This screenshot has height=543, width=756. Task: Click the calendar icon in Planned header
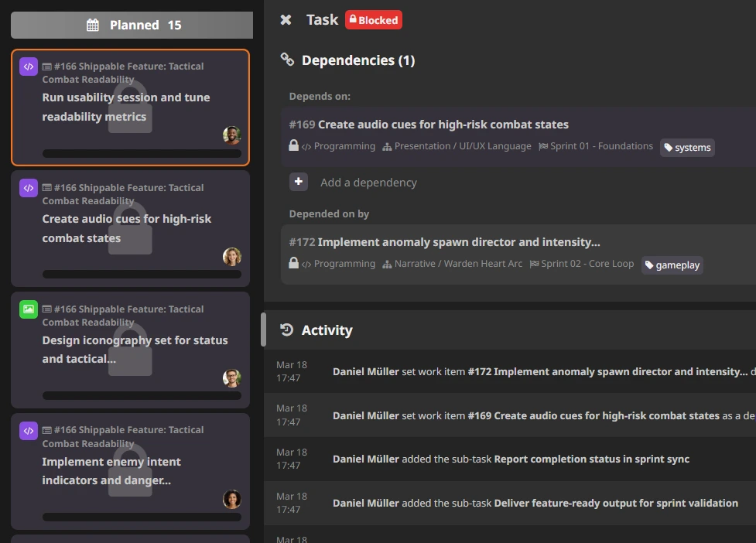click(93, 26)
